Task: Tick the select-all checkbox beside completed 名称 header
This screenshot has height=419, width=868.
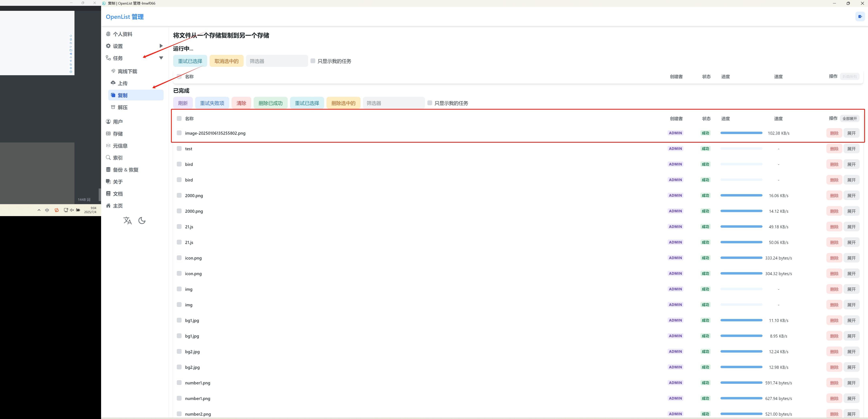Action: click(179, 119)
